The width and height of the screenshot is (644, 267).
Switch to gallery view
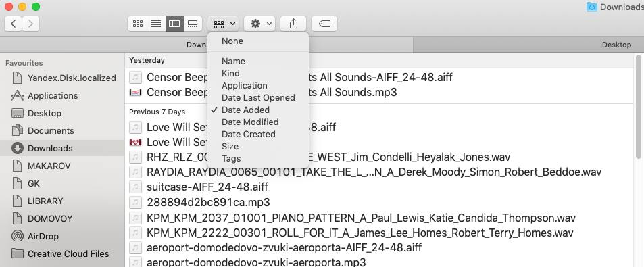click(193, 24)
